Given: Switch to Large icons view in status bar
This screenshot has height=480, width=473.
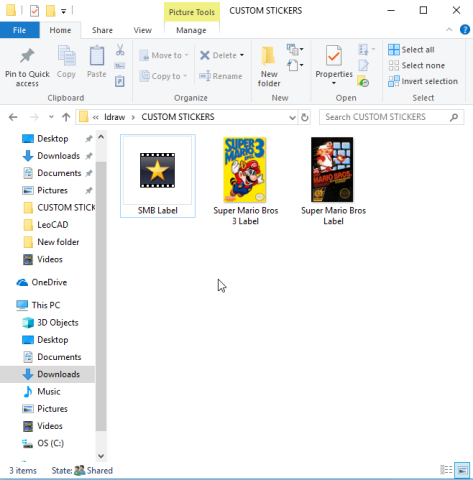Looking at the screenshot, I should click(462, 470).
